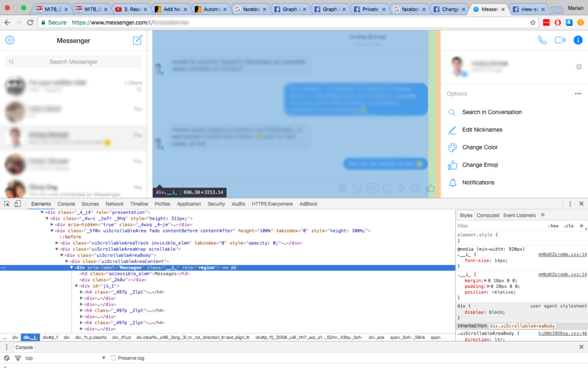Click the blue conversation info icon
Viewport: 588px width, 368px height.
click(578, 40)
